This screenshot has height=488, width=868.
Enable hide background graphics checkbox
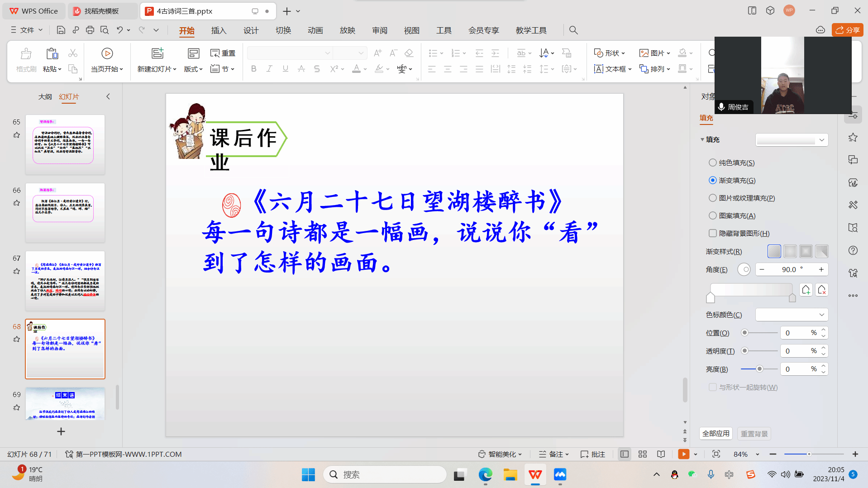pyautogui.click(x=713, y=233)
